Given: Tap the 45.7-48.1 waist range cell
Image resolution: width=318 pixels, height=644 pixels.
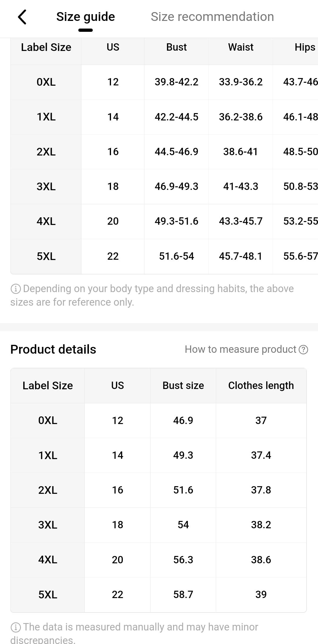Looking at the screenshot, I should pos(241,256).
